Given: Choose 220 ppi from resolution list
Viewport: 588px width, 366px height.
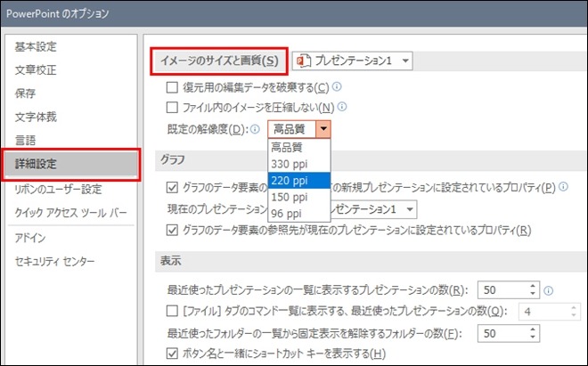Looking at the screenshot, I should (298, 180).
